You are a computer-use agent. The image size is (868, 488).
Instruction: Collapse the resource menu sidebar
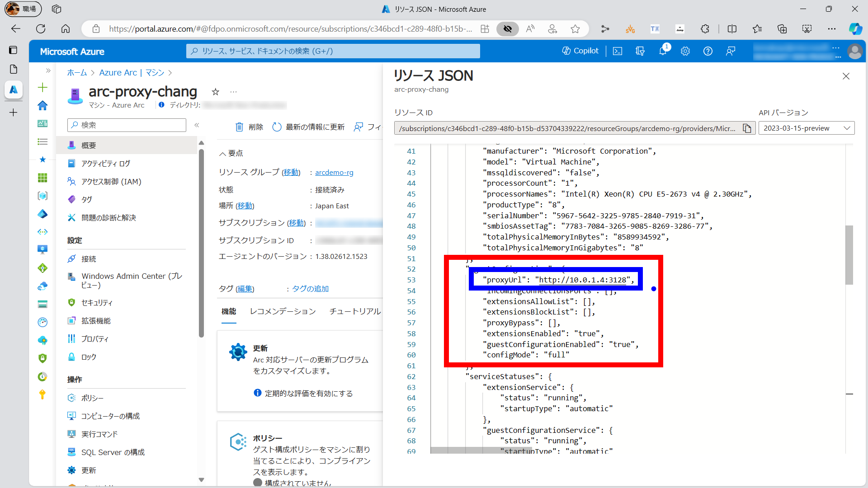click(197, 125)
